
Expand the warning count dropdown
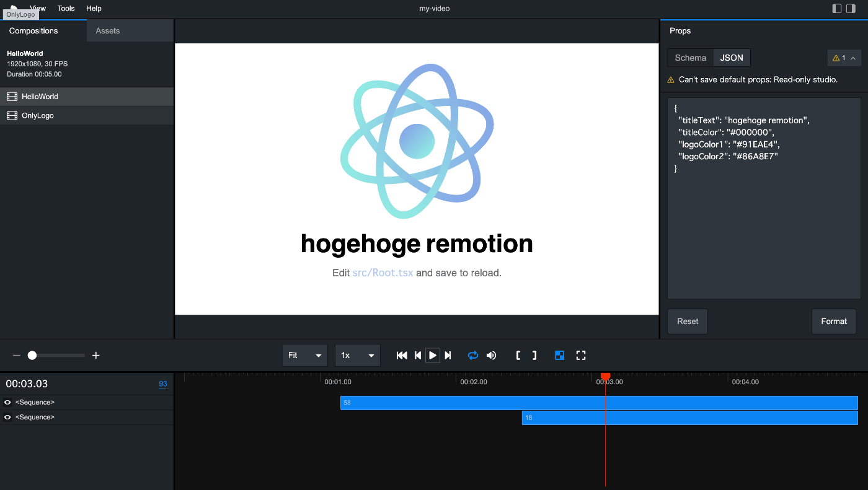click(844, 58)
